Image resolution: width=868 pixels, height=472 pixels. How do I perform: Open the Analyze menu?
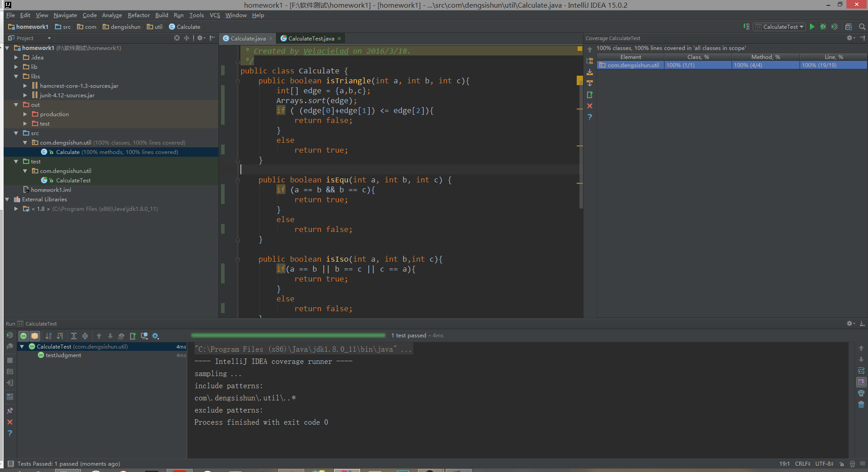[112, 15]
